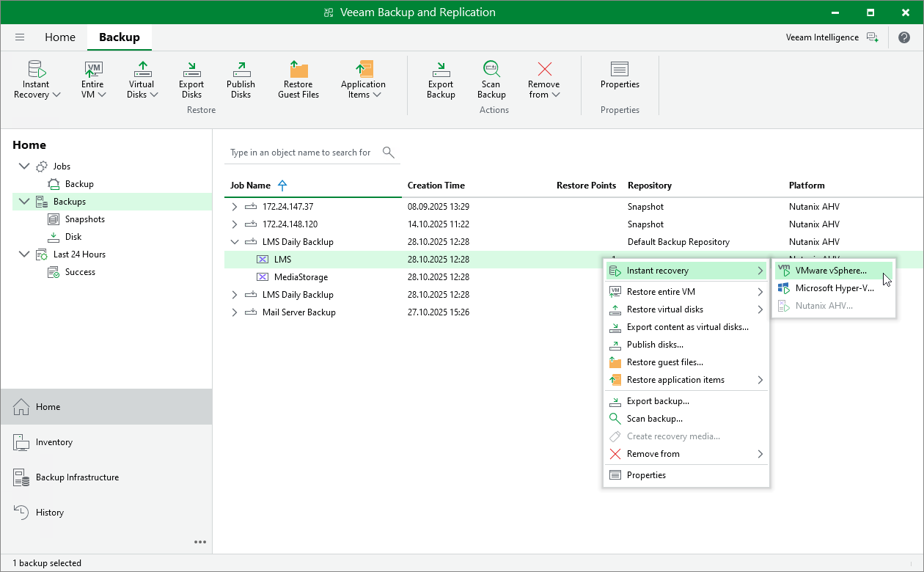This screenshot has width=924, height=572.
Task: Collapse the Jobs tree node
Action: coord(24,166)
